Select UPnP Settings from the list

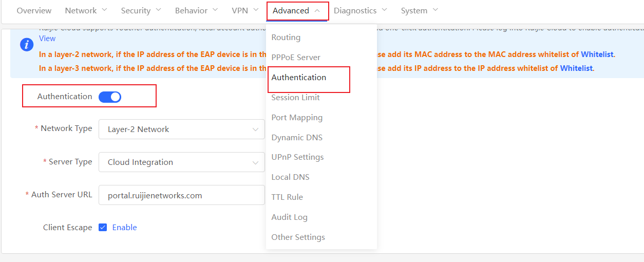[x=297, y=157]
